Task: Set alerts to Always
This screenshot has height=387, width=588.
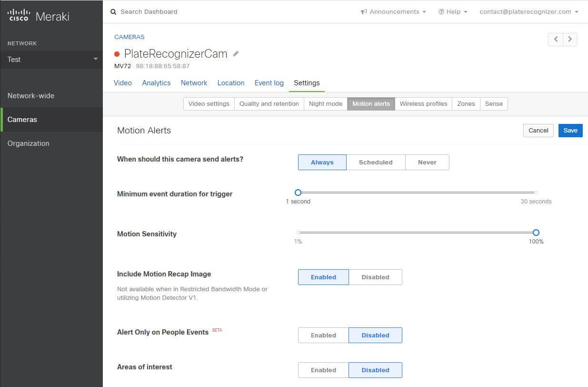Action: [322, 162]
